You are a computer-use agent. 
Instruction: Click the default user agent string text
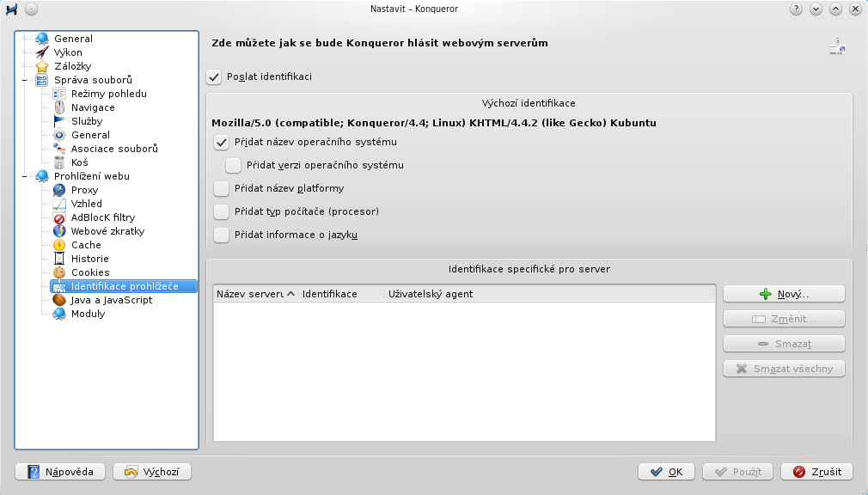coord(434,123)
